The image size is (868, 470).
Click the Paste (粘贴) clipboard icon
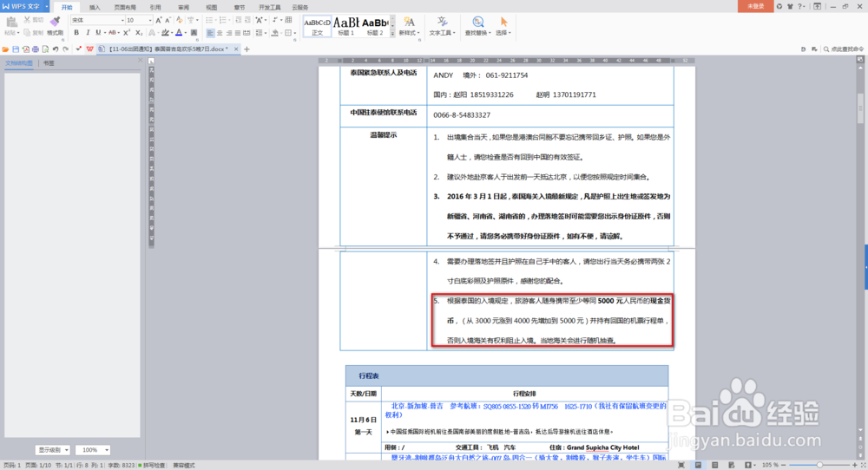pos(11,22)
